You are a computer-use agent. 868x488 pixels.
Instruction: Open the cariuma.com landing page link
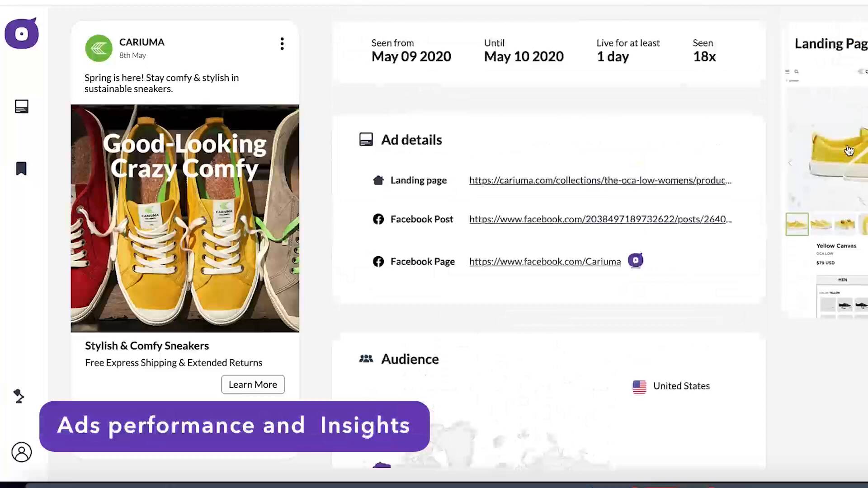[x=600, y=180]
